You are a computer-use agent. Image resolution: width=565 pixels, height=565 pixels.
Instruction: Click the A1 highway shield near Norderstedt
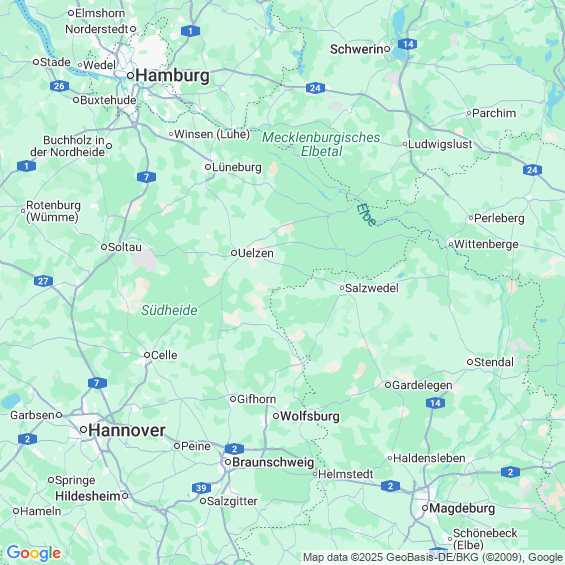pyautogui.click(x=190, y=31)
